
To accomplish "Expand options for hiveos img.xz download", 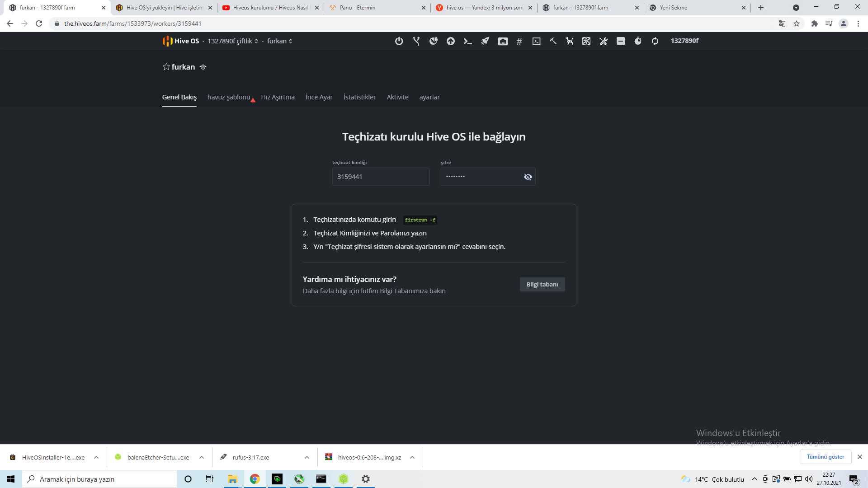I will point(412,457).
